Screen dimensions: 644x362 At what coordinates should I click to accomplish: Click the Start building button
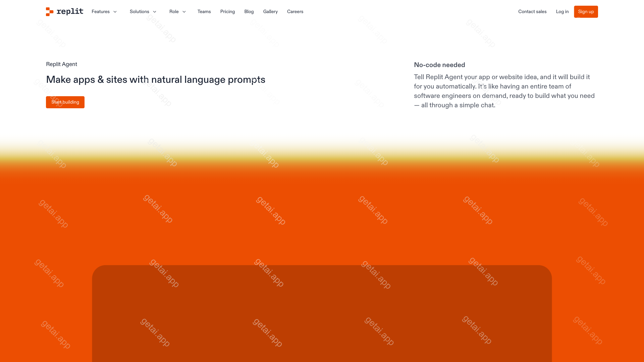click(65, 102)
